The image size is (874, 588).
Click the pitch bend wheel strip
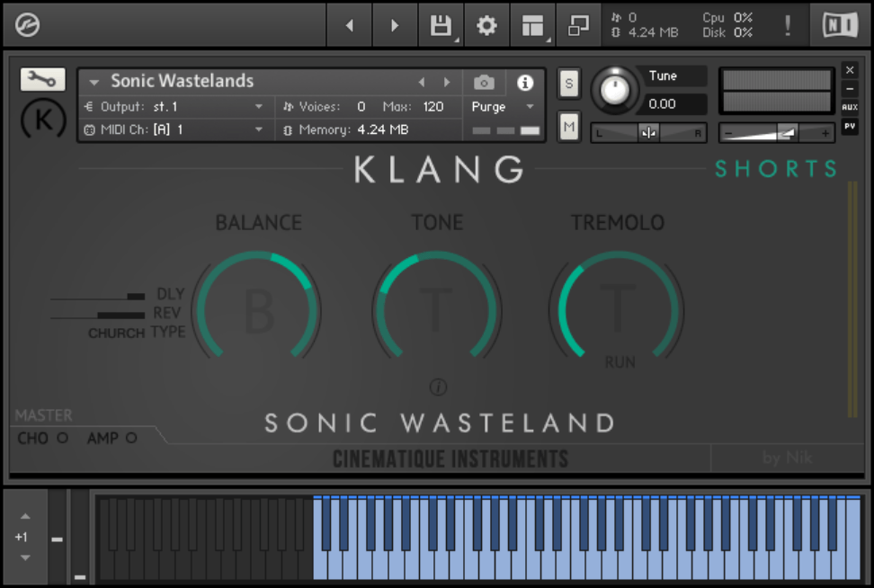click(x=57, y=538)
